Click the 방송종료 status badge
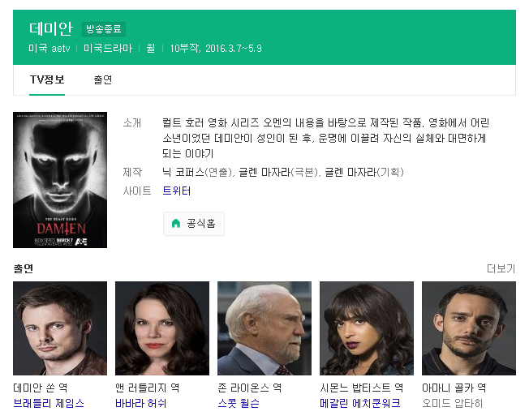Image resolution: width=529 pixels, height=420 pixels. click(104, 29)
